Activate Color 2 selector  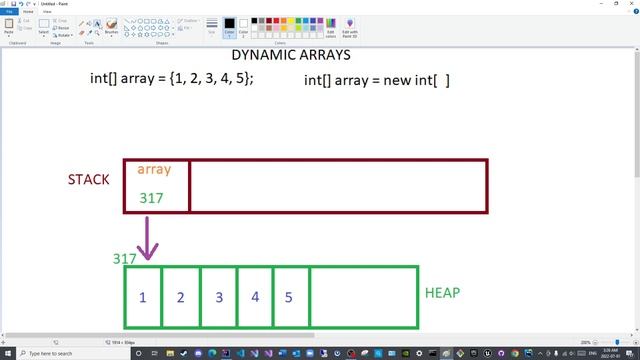click(243, 28)
